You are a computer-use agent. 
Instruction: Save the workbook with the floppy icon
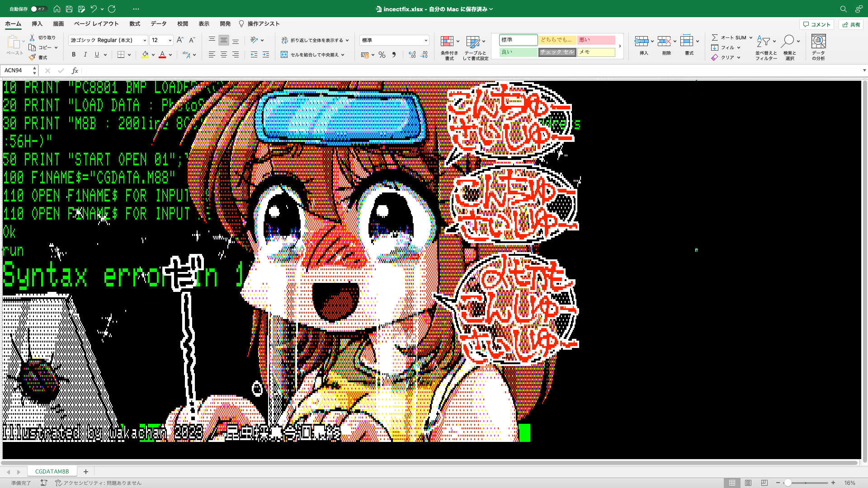tap(69, 9)
